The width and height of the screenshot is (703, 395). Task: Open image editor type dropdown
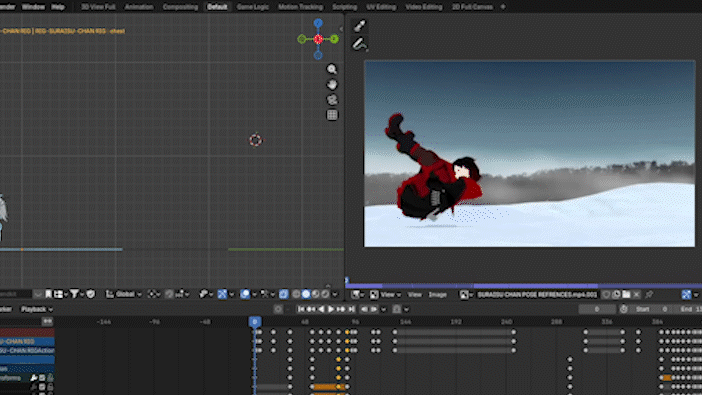357,295
